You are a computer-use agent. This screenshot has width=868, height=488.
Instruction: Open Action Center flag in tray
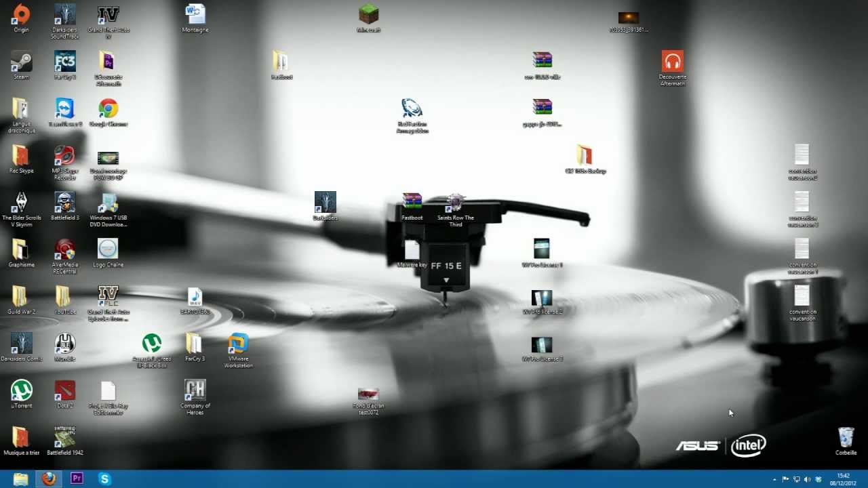click(786, 479)
